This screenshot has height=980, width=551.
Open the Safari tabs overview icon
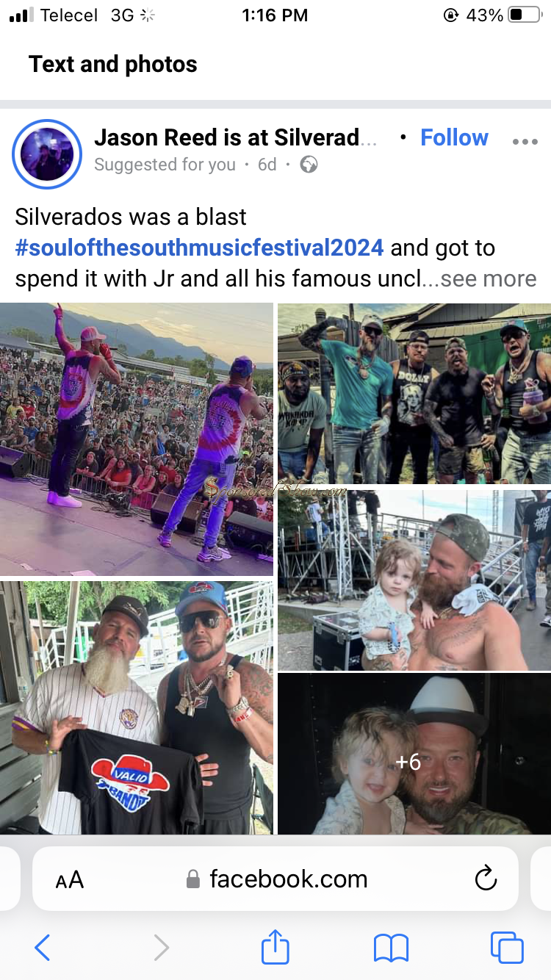pyautogui.click(x=507, y=947)
